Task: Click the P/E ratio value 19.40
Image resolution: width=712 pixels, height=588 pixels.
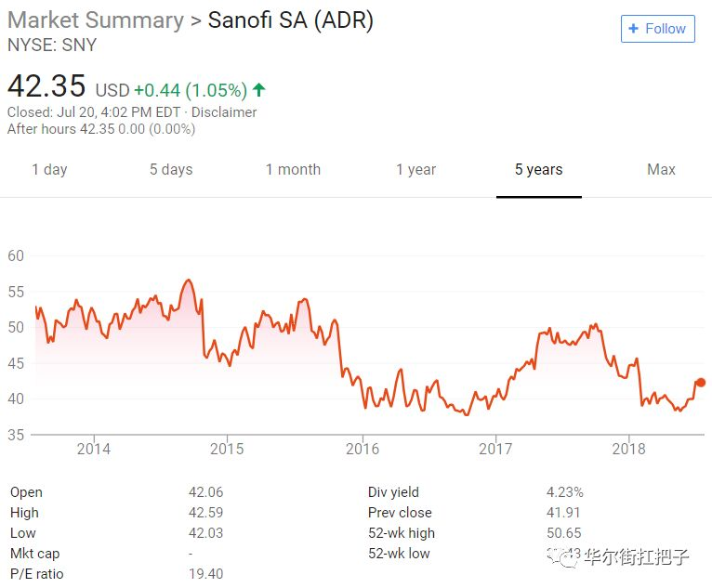Action: tap(205, 574)
